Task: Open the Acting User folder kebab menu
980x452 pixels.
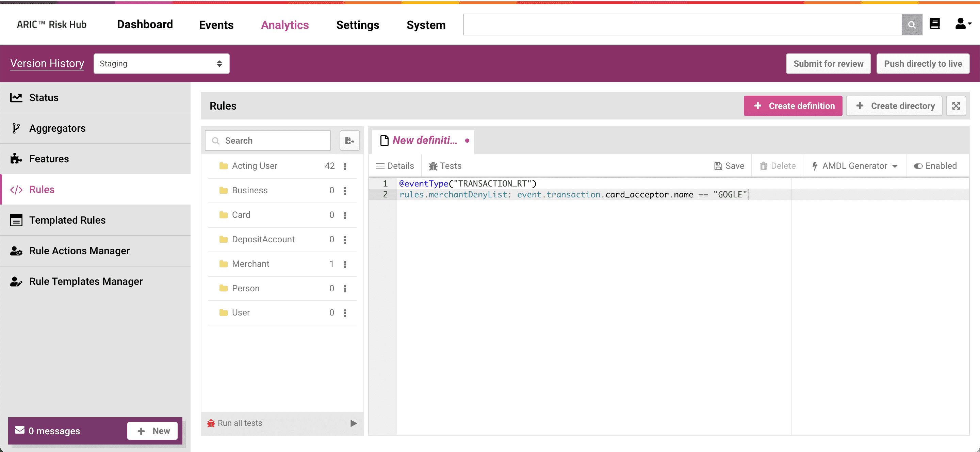Action: point(345,166)
